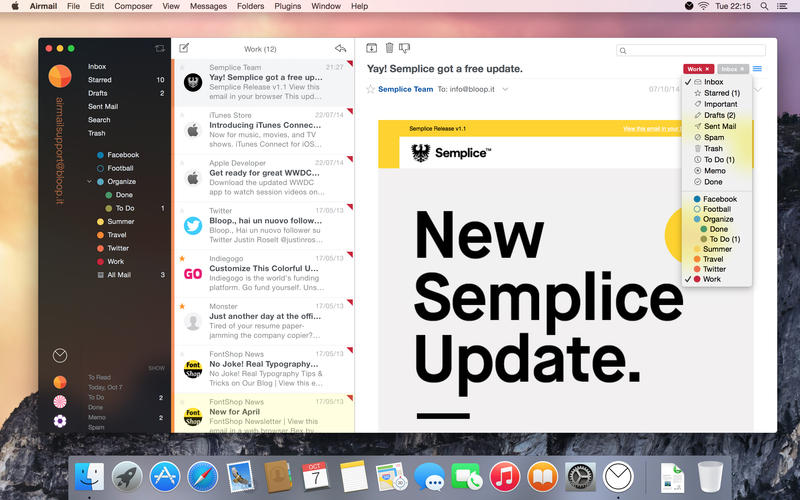800x500 pixels.
Task: Remove the red Work tag from email
Action: [707, 69]
